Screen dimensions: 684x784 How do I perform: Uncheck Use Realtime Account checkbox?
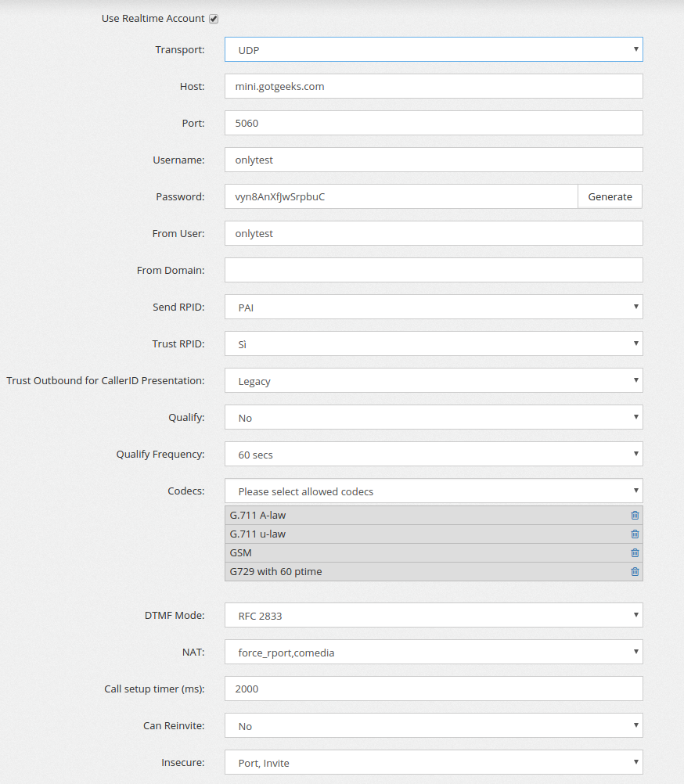pyautogui.click(x=214, y=19)
